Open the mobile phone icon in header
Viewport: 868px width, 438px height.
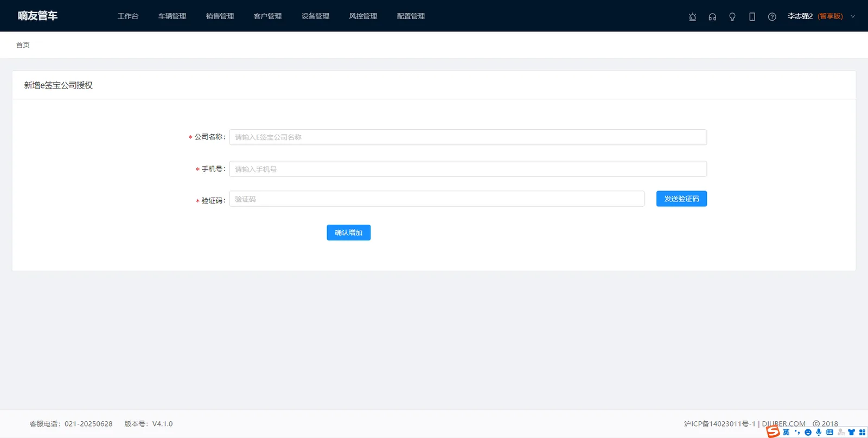tap(752, 17)
